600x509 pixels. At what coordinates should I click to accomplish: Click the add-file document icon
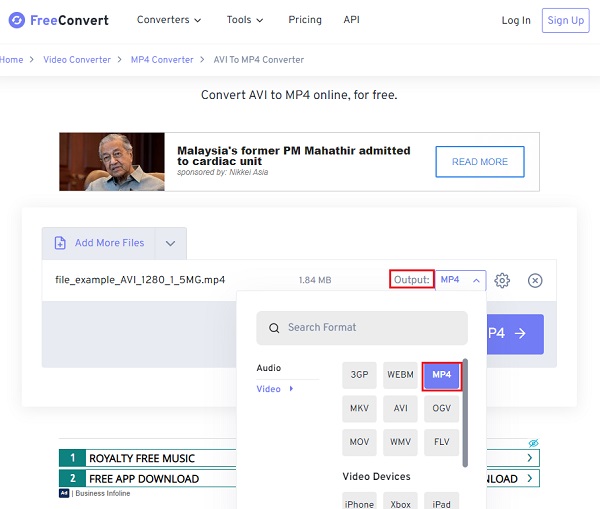[x=60, y=243]
